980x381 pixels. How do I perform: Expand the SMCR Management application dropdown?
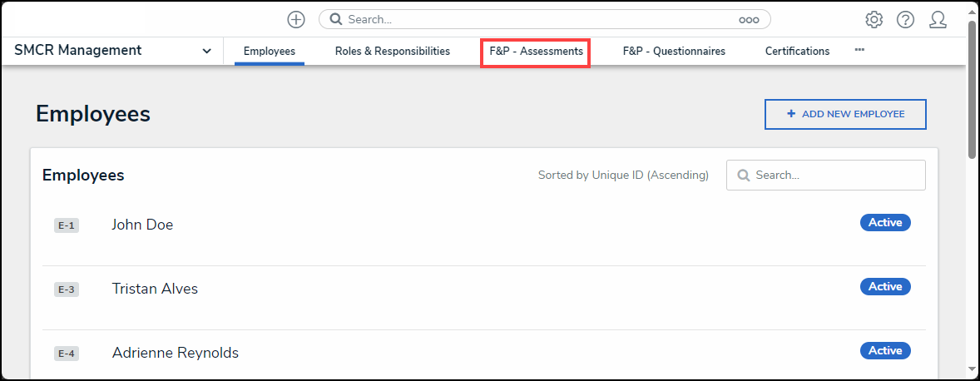pyautogui.click(x=206, y=52)
